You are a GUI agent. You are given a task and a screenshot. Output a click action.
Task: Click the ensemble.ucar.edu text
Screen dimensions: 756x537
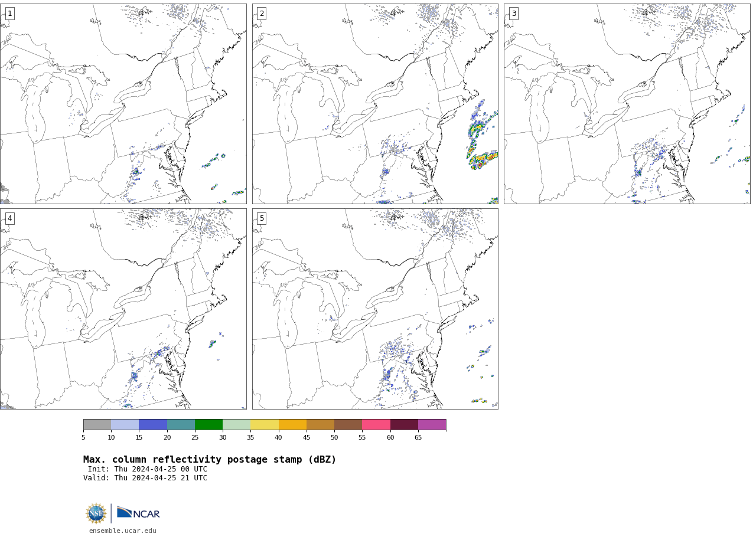coord(123,531)
